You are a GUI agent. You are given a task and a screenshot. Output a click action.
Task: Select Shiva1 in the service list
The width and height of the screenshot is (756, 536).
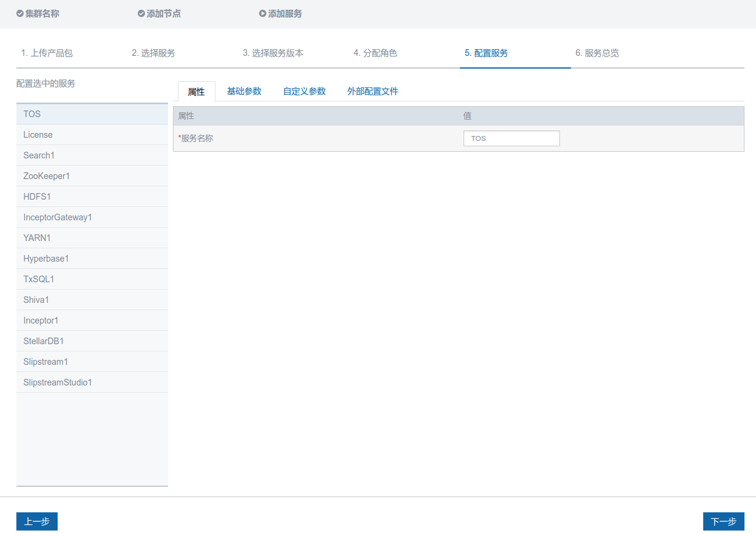pos(92,300)
